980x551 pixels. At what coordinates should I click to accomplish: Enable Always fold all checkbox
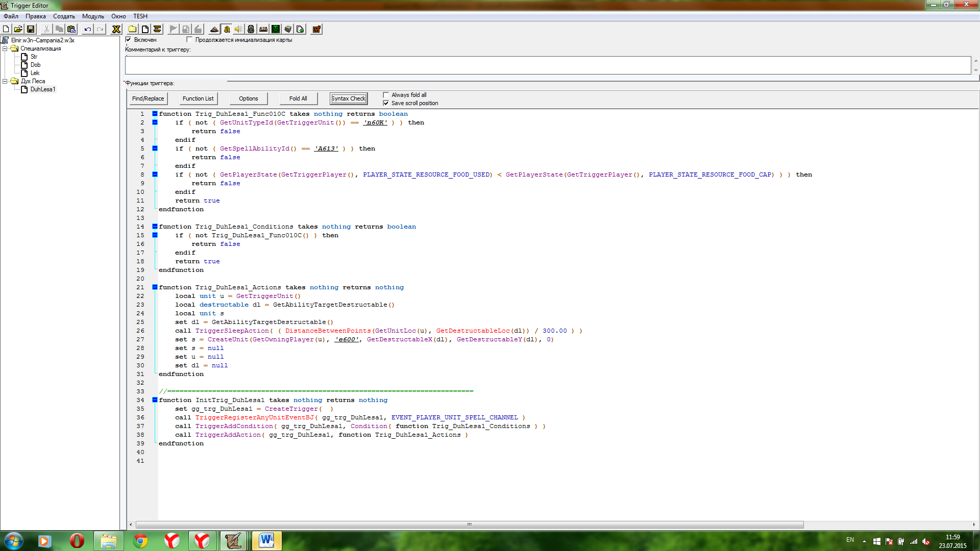click(386, 95)
